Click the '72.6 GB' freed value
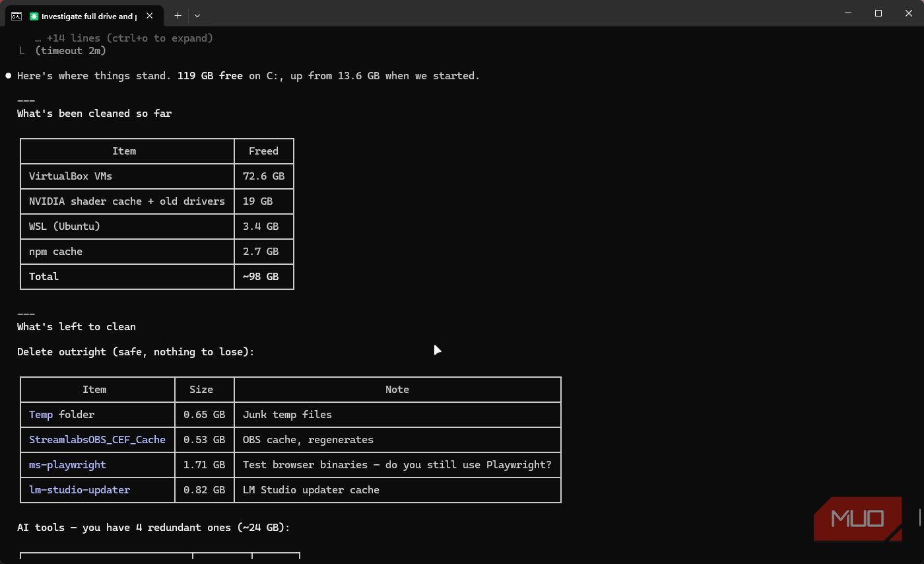 pyautogui.click(x=263, y=176)
